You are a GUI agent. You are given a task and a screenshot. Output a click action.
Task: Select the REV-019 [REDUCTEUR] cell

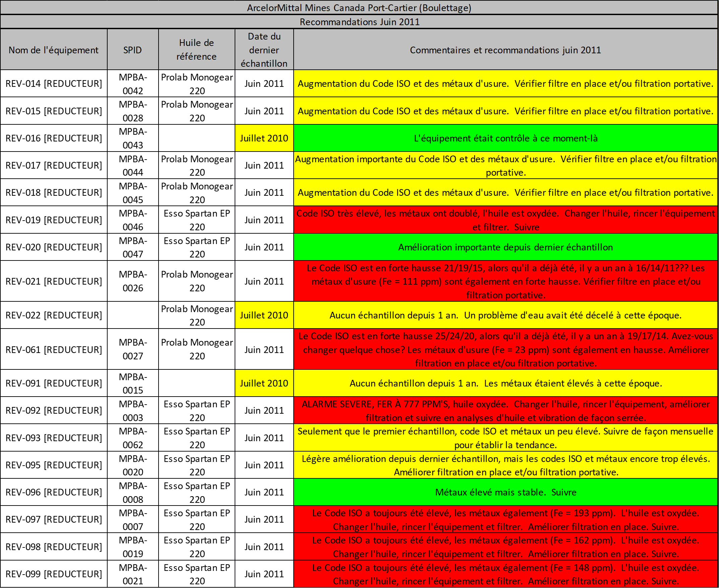pyautogui.click(x=54, y=220)
